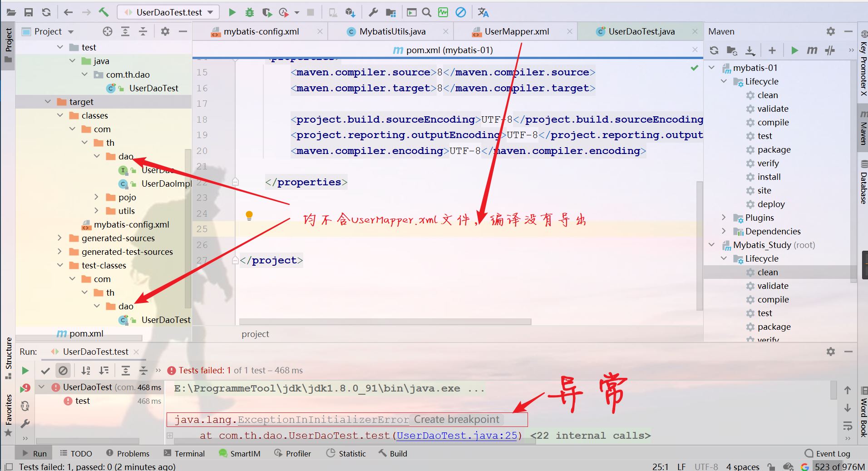Expand the utils folder under classes

click(97, 211)
